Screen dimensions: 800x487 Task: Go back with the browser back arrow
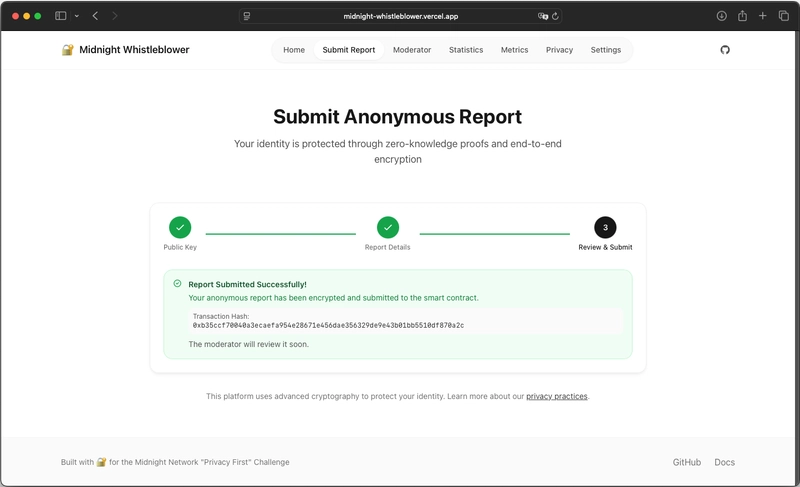click(x=95, y=16)
